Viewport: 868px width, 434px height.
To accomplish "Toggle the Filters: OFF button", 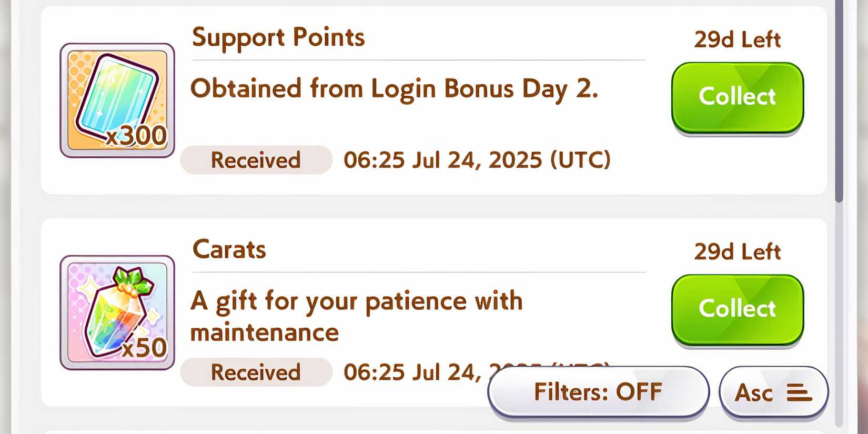I will (x=598, y=392).
